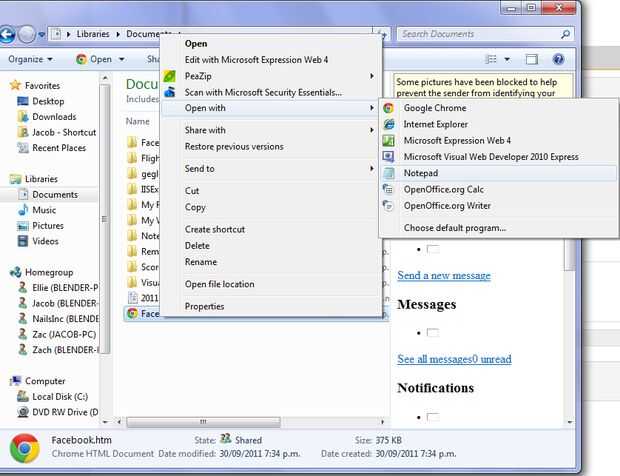Click the Security Essentials scan icon
The width and height of the screenshot is (620, 476).
pyautogui.click(x=170, y=92)
